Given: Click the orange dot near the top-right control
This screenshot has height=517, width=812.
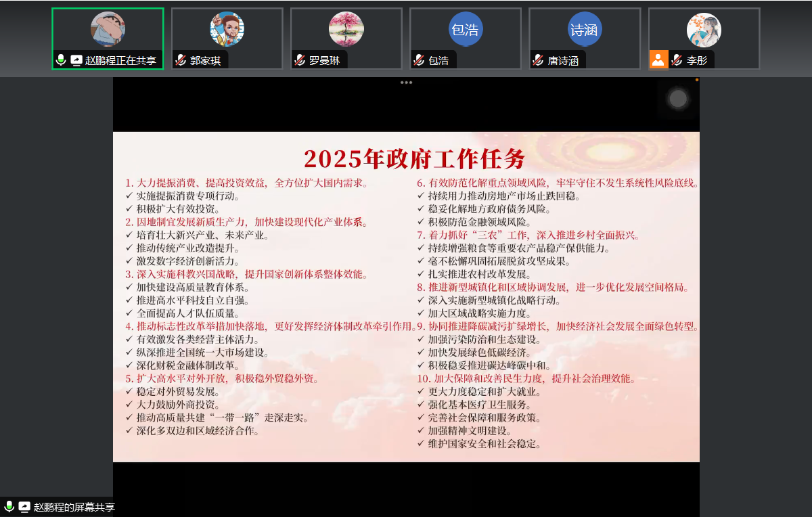Looking at the screenshot, I should click(x=696, y=79).
